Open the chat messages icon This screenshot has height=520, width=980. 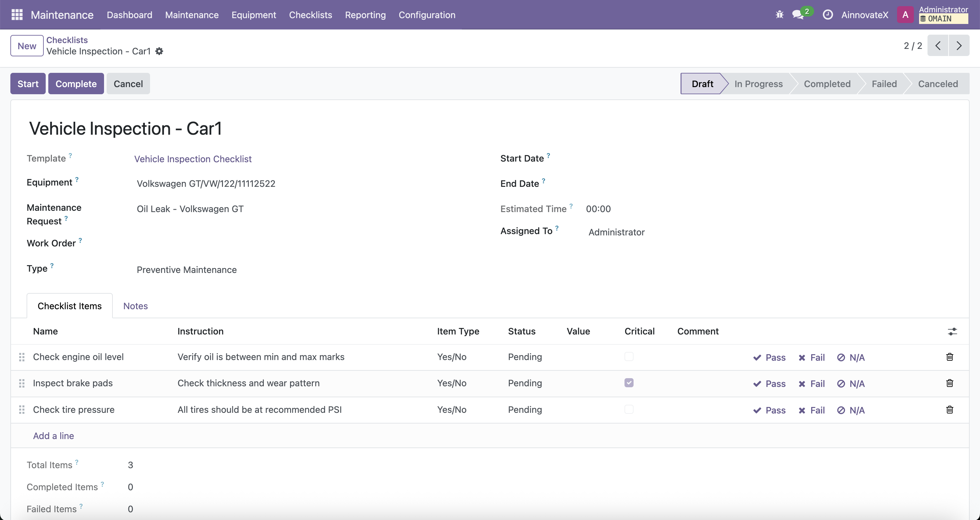(x=798, y=15)
